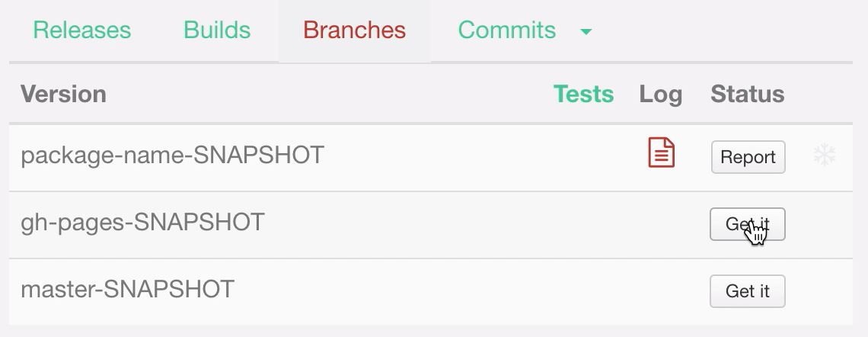The width and height of the screenshot is (868, 337).
Task: Select the Branches tab
Action: click(x=354, y=30)
